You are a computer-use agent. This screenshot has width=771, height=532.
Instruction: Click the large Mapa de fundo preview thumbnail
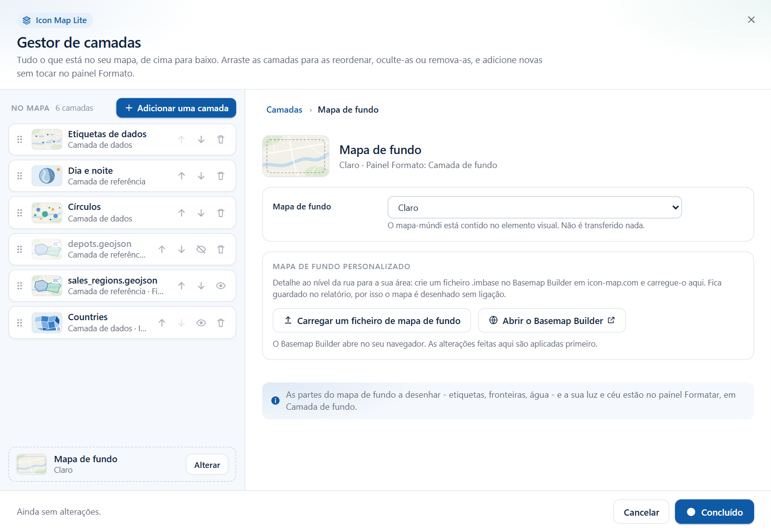tap(296, 156)
